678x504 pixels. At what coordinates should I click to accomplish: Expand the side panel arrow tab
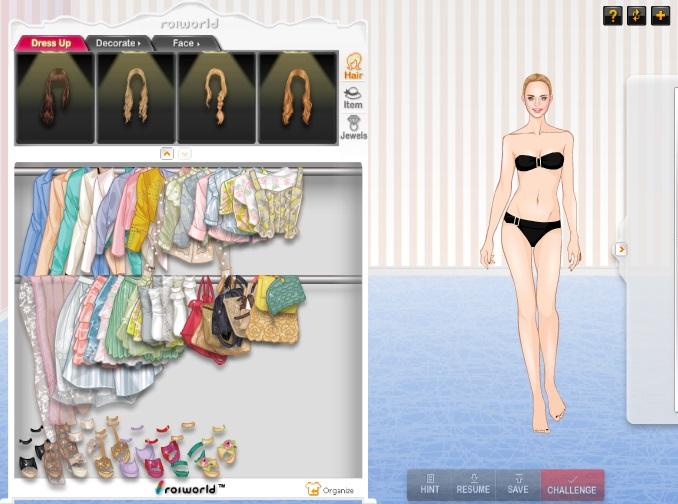(x=621, y=249)
